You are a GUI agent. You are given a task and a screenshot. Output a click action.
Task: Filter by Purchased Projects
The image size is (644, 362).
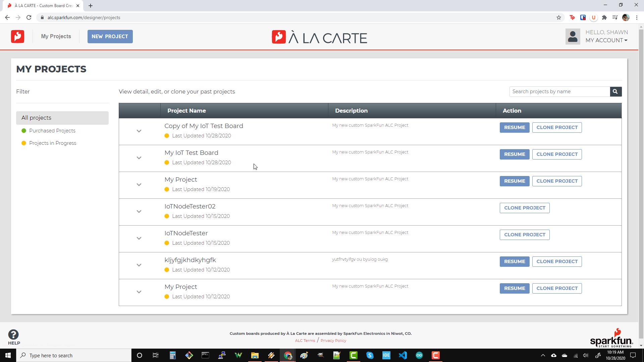52,131
